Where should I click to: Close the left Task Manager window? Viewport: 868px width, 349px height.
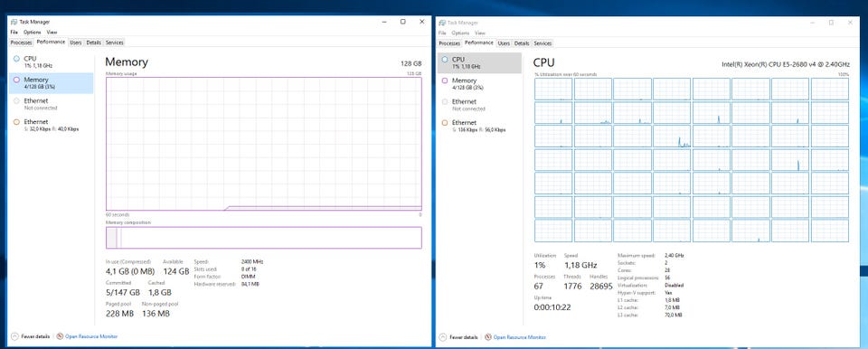(x=422, y=22)
